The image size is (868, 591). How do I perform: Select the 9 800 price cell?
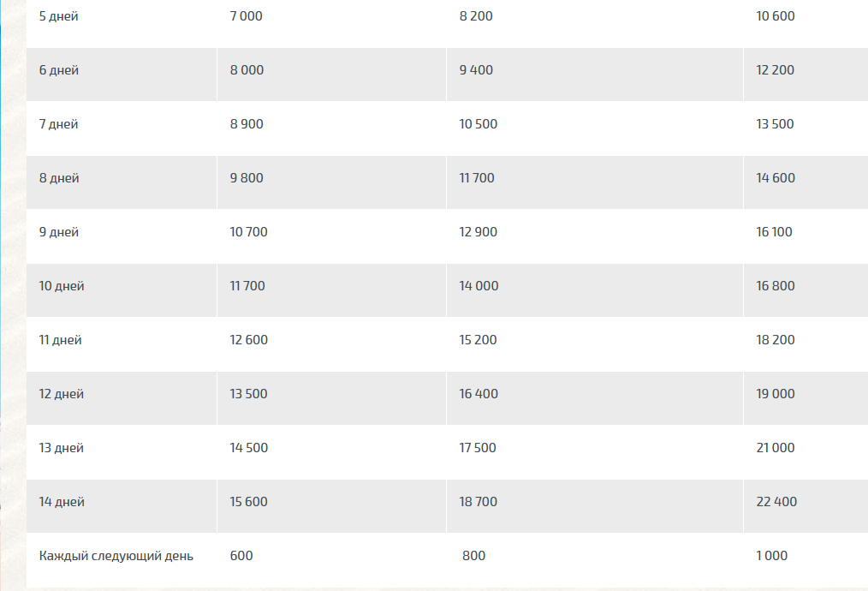[x=247, y=178]
